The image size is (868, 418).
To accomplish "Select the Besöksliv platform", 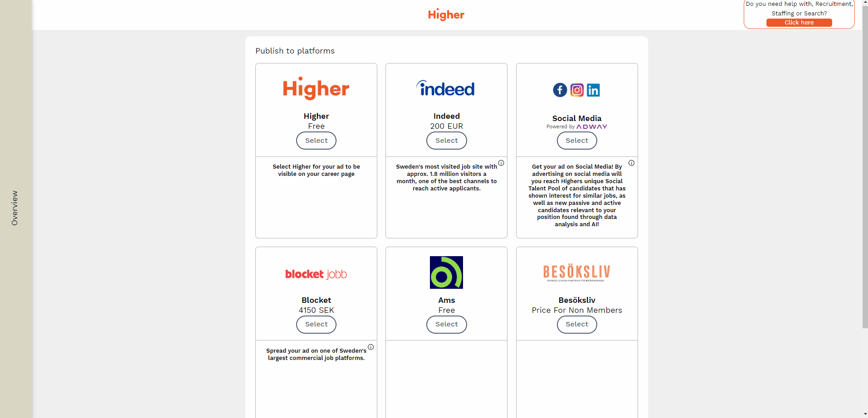I will [577, 324].
